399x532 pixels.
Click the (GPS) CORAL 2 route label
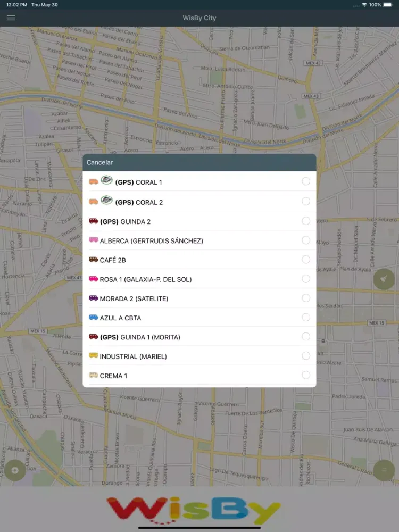pos(139,203)
